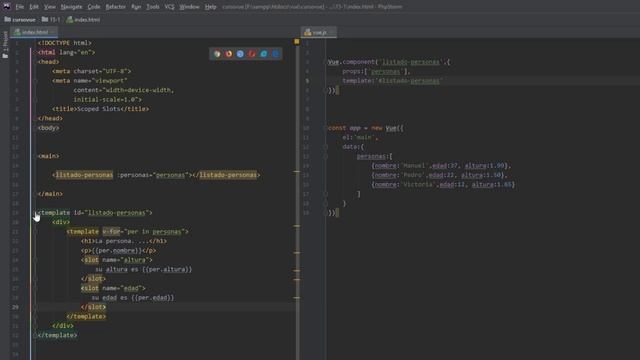Open the Window menu
Viewport: 640px width, 360px height.
point(189,7)
